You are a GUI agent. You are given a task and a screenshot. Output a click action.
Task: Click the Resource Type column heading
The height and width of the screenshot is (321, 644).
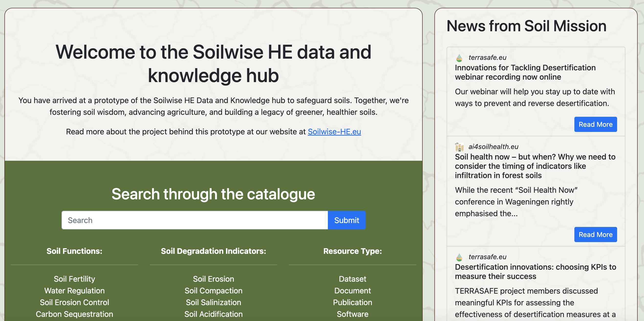[x=353, y=251]
